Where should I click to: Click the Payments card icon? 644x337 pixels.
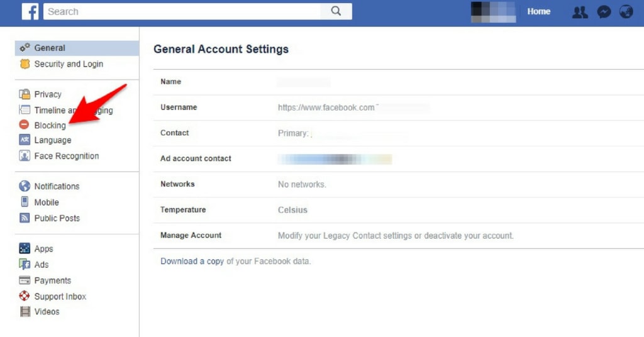(25, 280)
